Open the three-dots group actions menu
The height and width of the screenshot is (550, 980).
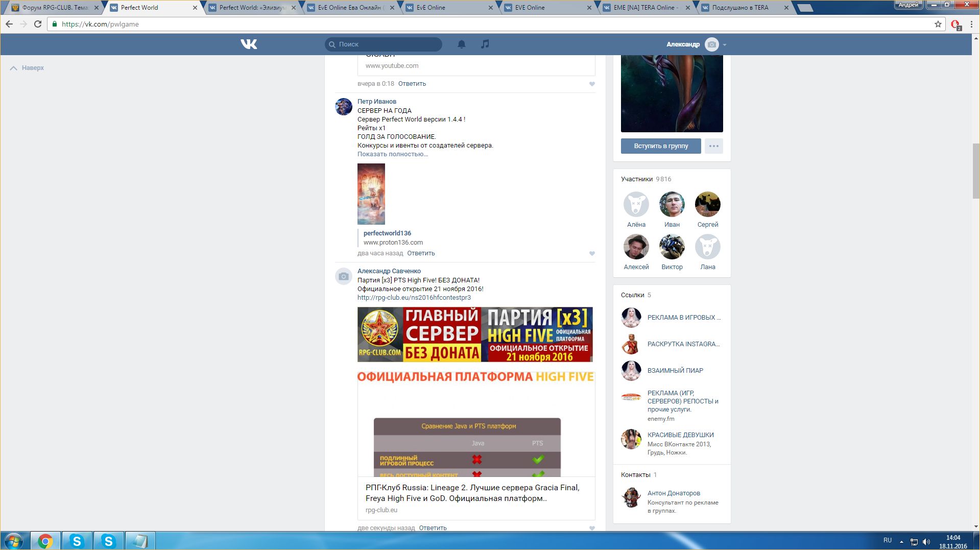[x=714, y=146]
